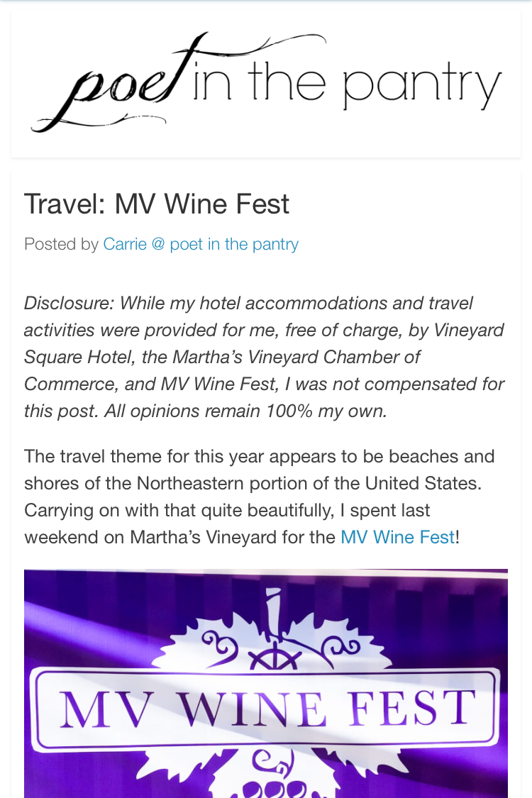Click the "Posted by" label
The image size is (532, 798).
pyautogui.click(x=61, y=244)
